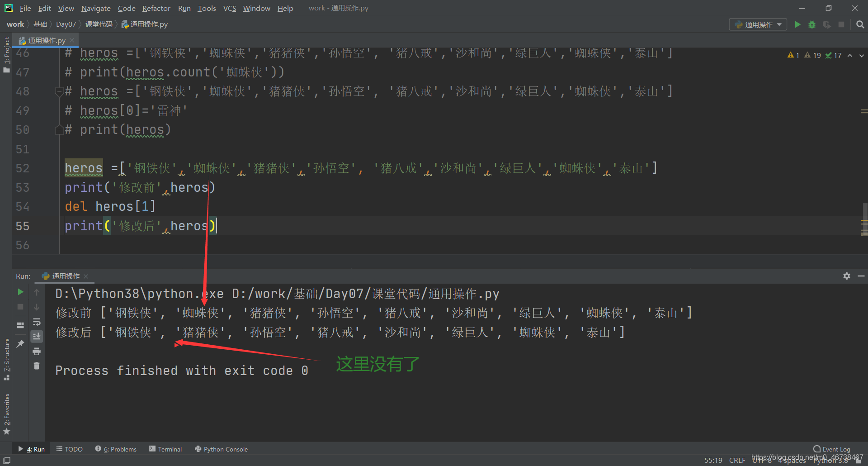Open the Edit menu
This screenshot has height=466, width=868.
tap(44, 8)
